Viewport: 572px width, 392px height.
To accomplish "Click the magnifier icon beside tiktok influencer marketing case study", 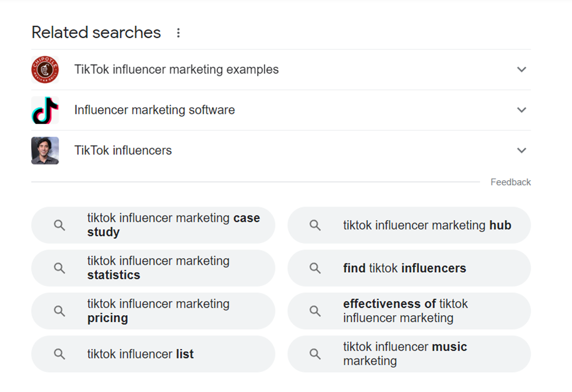I will (59, 225).
